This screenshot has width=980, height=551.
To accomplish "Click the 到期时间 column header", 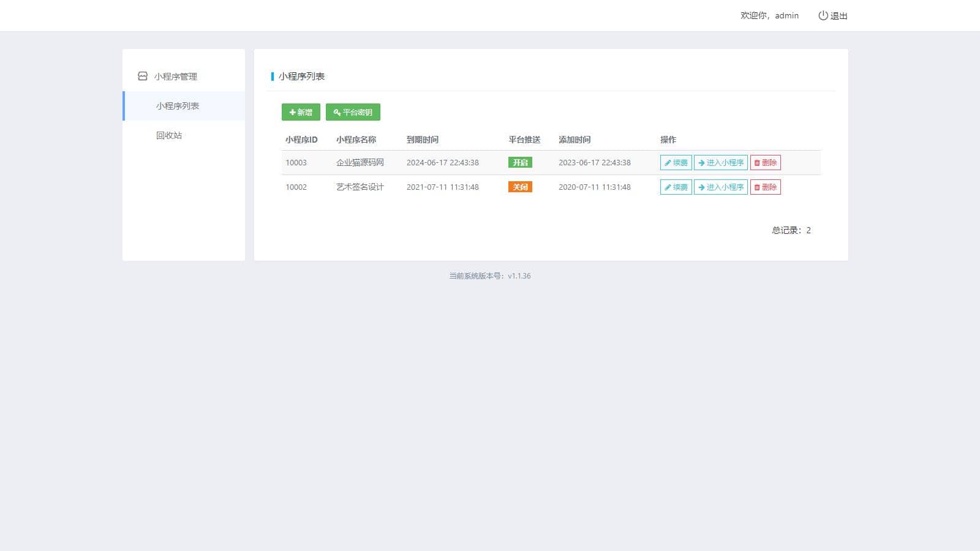I will [423, 140].
